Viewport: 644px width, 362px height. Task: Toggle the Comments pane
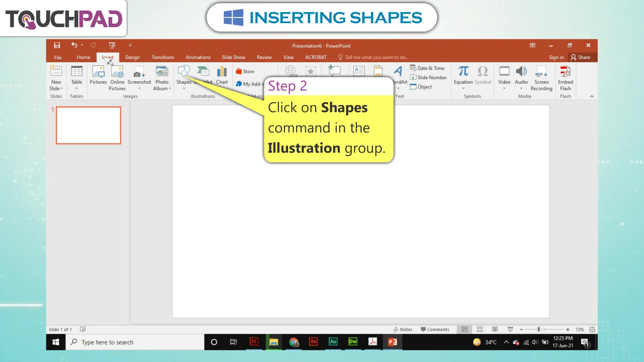pos(435,329)
